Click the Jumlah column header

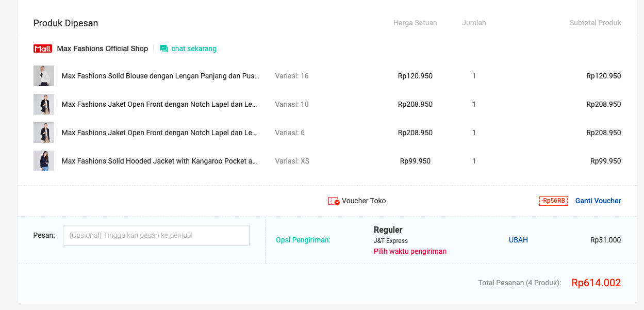click(x=474, y=23)
